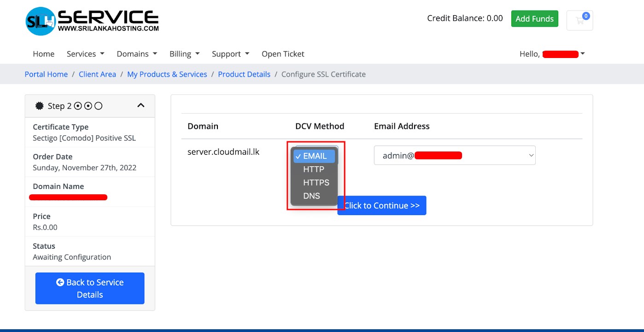Pick the EMAIL option in the list
Image resolution: width=644 pixels, height=332 pixels.
point(315,156)
